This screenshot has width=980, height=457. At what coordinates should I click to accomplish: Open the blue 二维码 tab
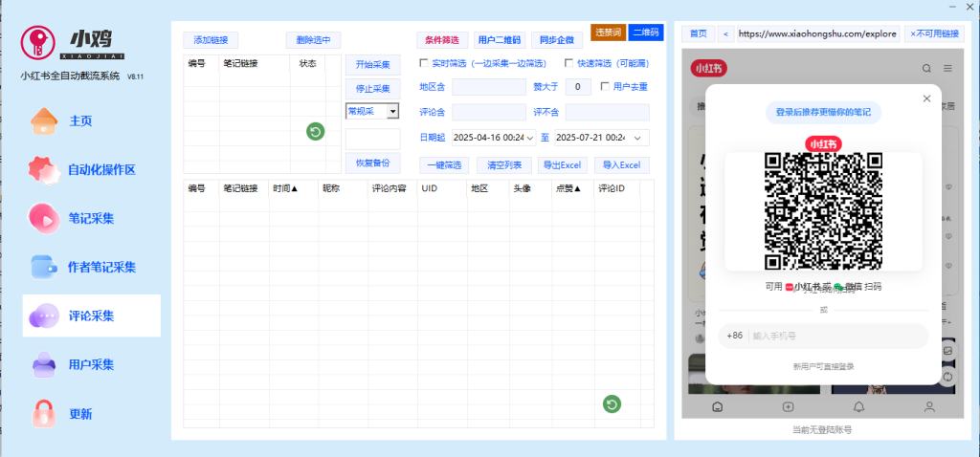(x=646, y=33)
